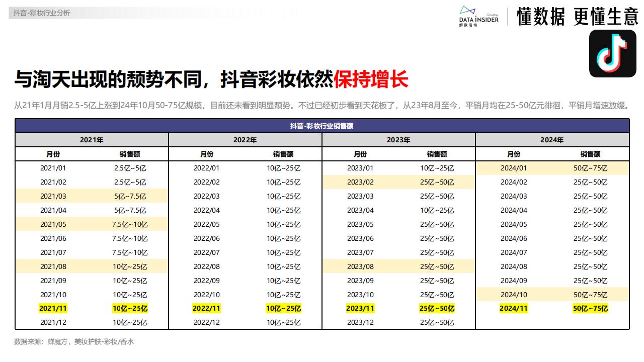Click the sales value next to 2022/09
The image size is (644, 362).
point(283,281)
